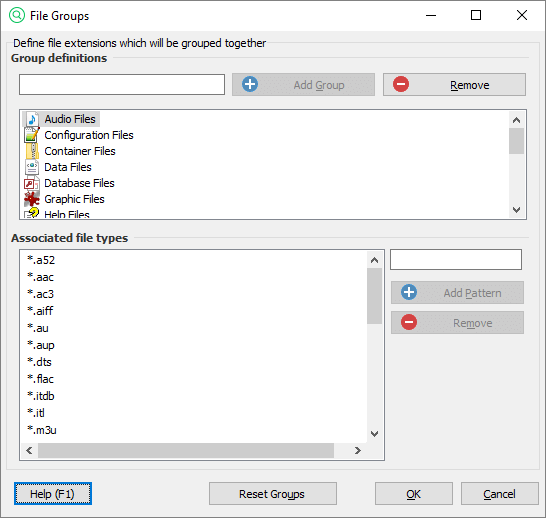Focus the new file pattern input field
The height and width of the screenshot is (518, 546).
tap(456, 259)
